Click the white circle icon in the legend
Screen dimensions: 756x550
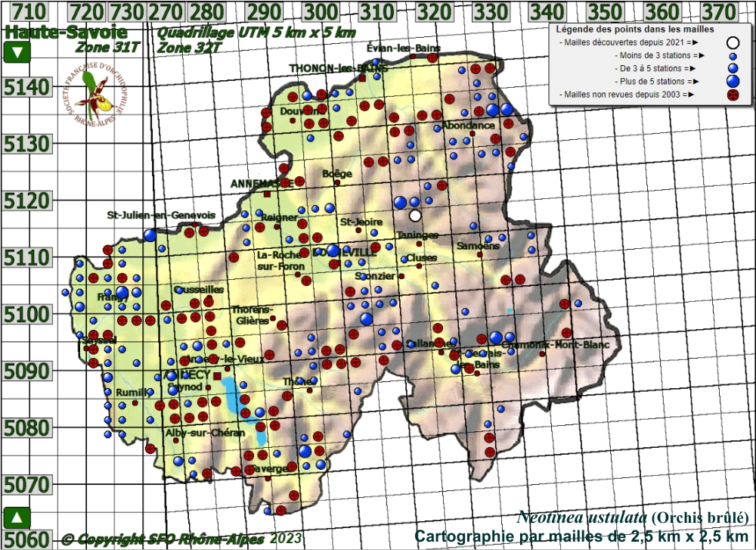pos(732,42)
